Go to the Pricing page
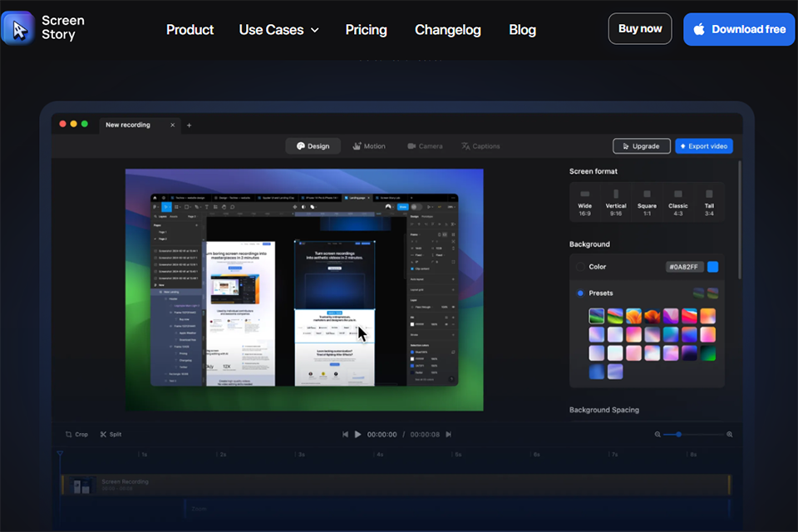Screen dimensions: 798x532 (366, 30)
